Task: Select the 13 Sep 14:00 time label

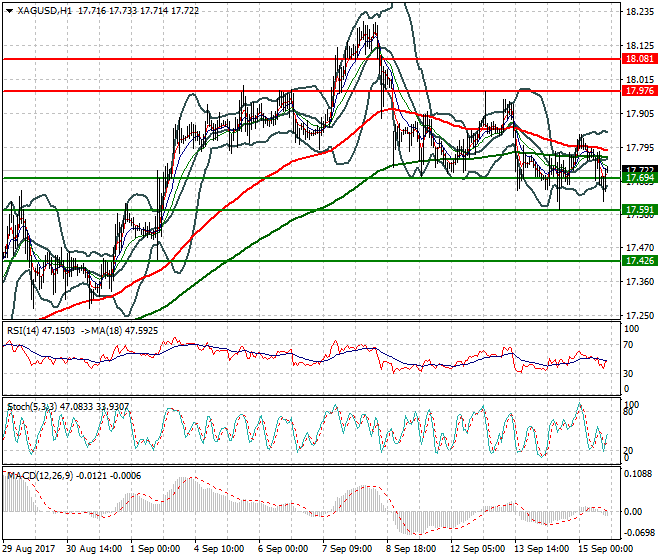Action: 542,549
